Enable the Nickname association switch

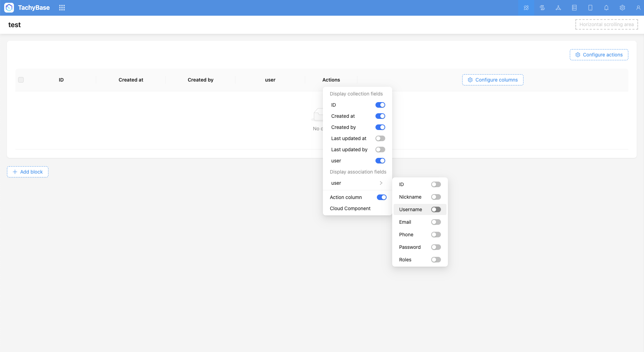coord(436,197)
